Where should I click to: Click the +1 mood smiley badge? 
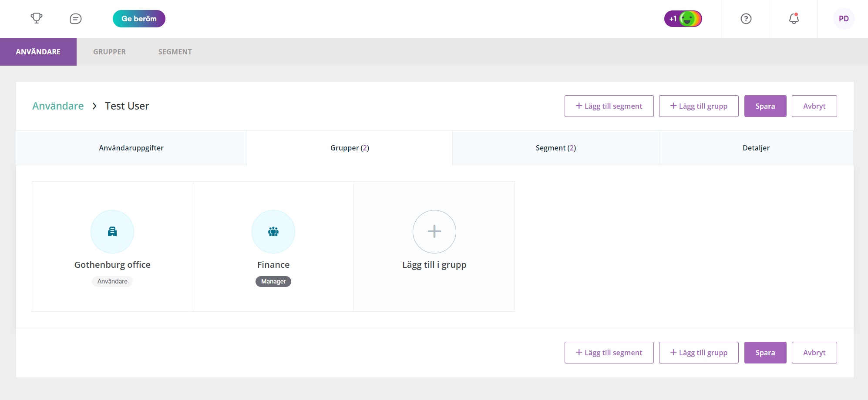point(683,19)
